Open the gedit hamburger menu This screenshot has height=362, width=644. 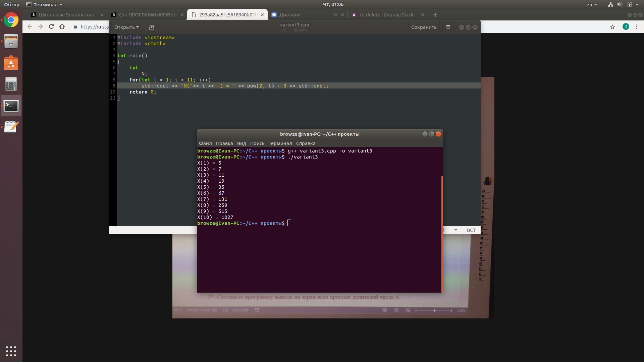coord(448,27)
